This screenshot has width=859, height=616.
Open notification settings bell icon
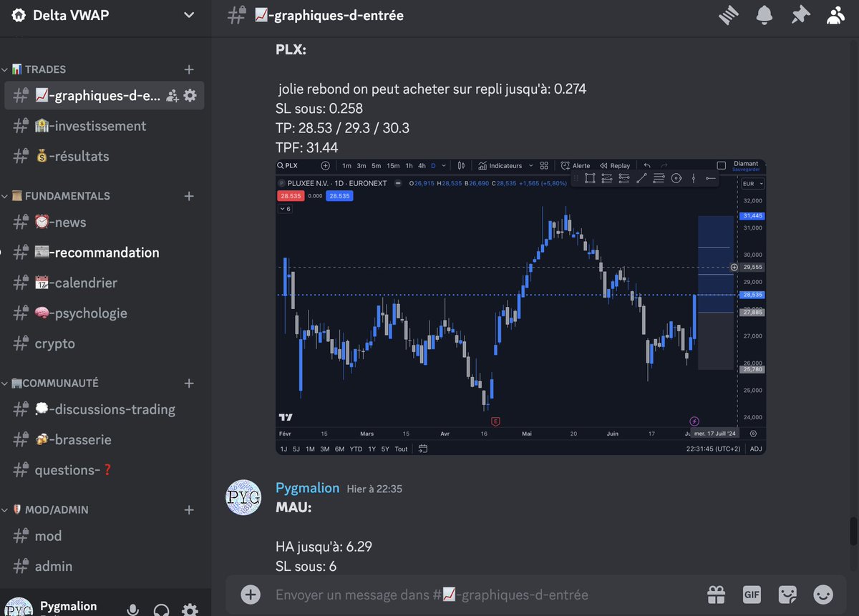click(x=765, y=16)
